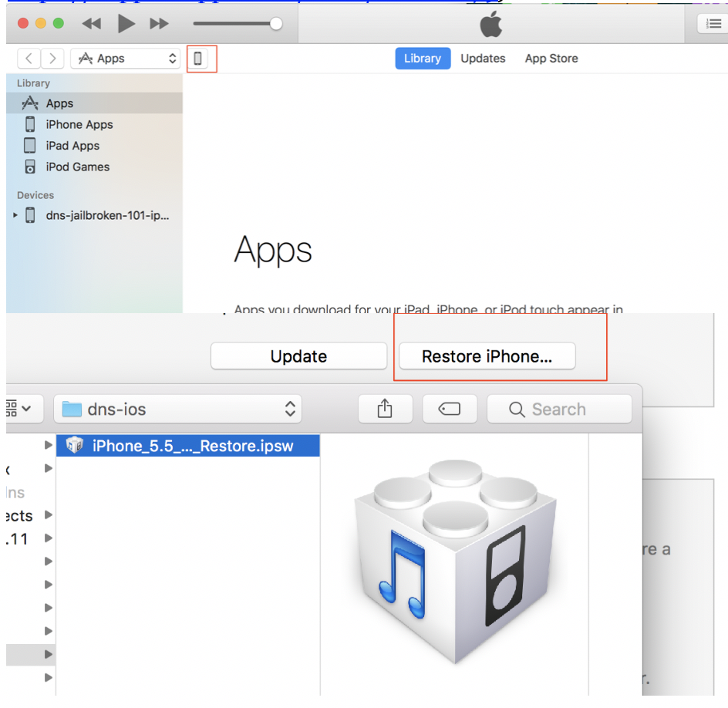728x708 pixels.
Task: Open the Up Next list icon
Action: (x=713, y=23)
